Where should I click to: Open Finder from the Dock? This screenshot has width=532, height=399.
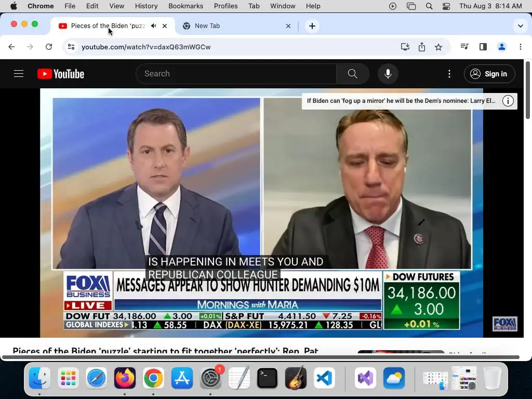click(x=39, y=378)
